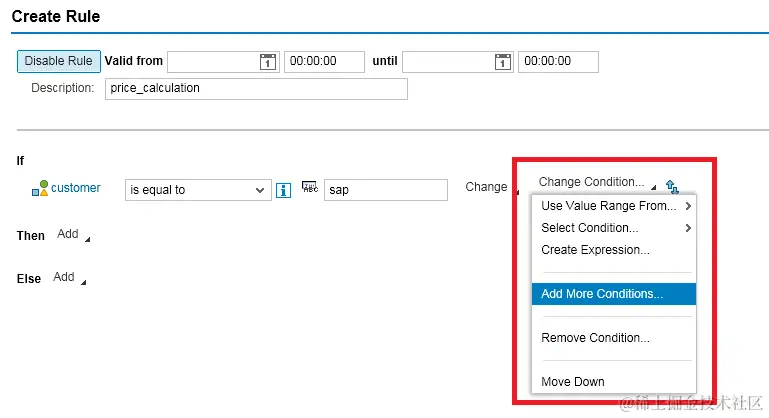
Task: Click the info icon beside the operator dropdown
Action: 283,190
